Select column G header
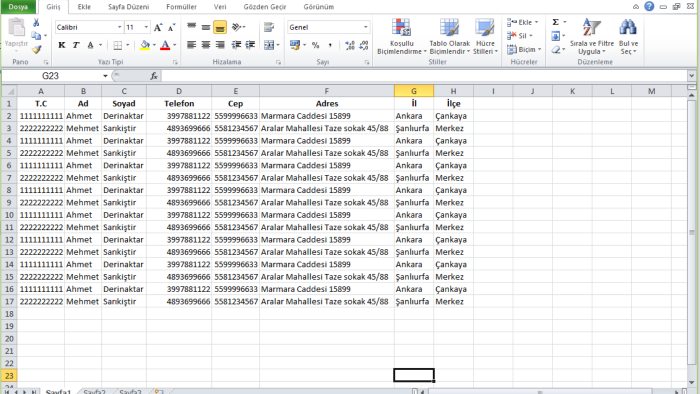 pos(414,91)
